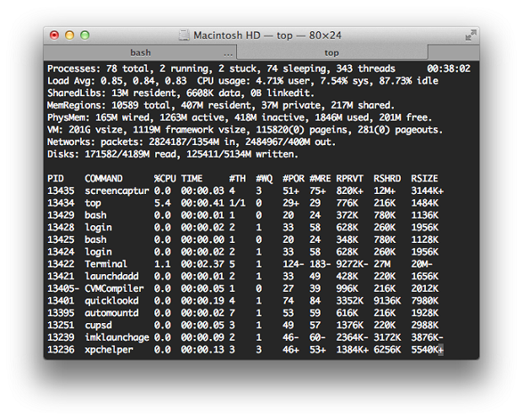Click the ellipsis indicator on the bash tab
Screen dimensions: 523x420
point(229,52)
